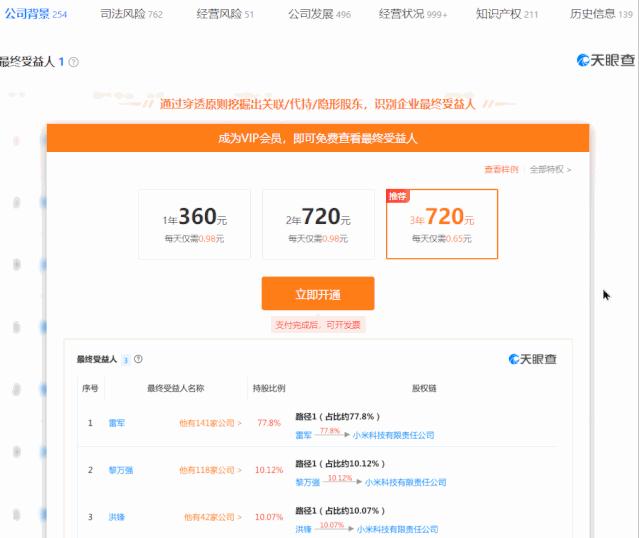Image resolution: width=639 pixels, height=538 pixels.
Task: Open the 知识产权 211 tab
Action: [x=507, y=14]
